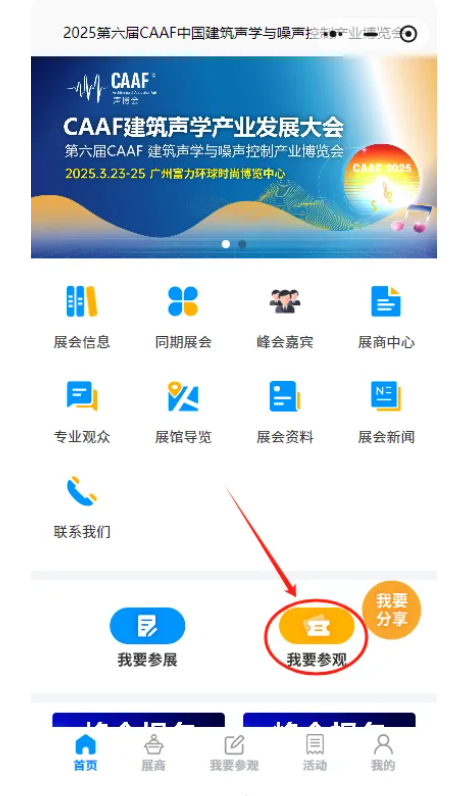Tap the 同期展会 four-petal icon

click(x=183, y=302)
